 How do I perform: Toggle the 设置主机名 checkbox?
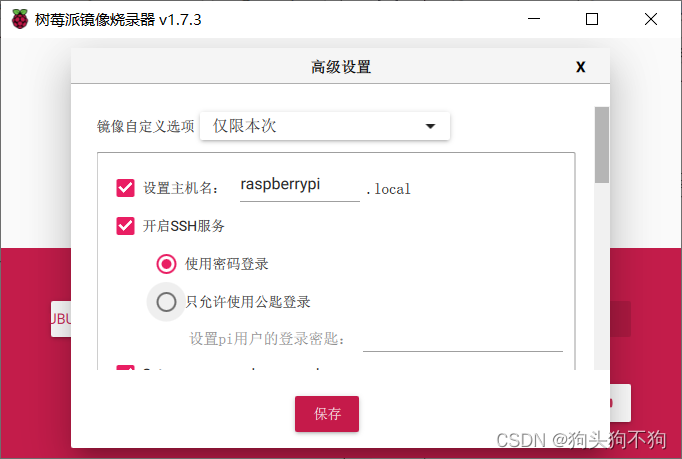tap(125, 188)
